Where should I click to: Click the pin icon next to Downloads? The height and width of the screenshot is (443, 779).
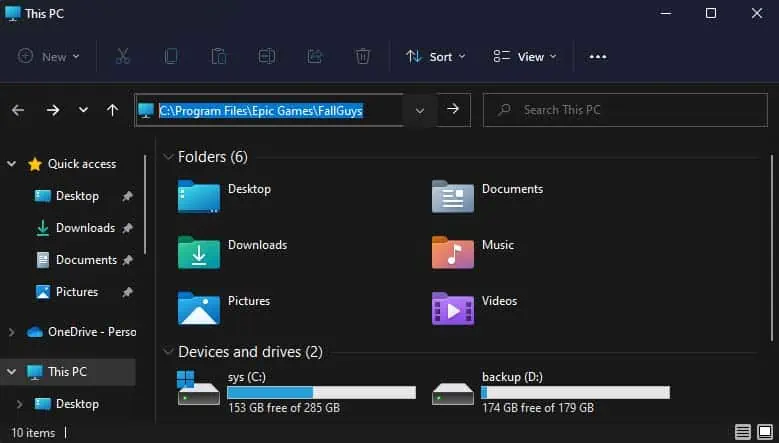click(128, 228)
